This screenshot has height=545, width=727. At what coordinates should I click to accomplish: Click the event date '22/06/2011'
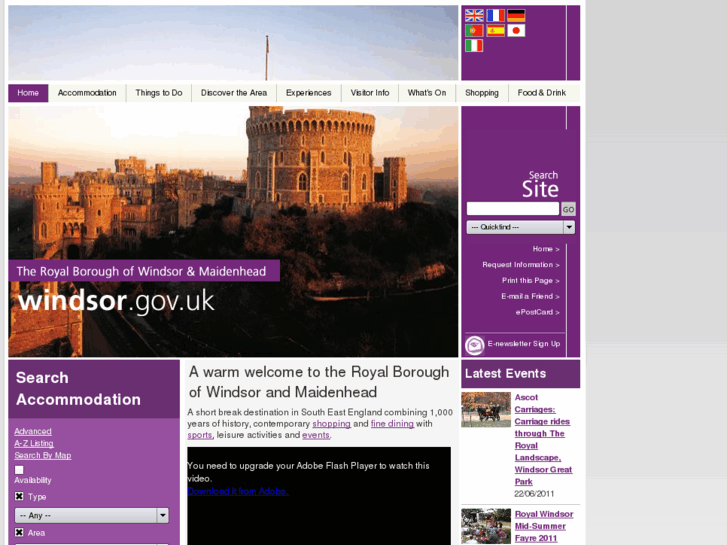click(x=534, y=494)
